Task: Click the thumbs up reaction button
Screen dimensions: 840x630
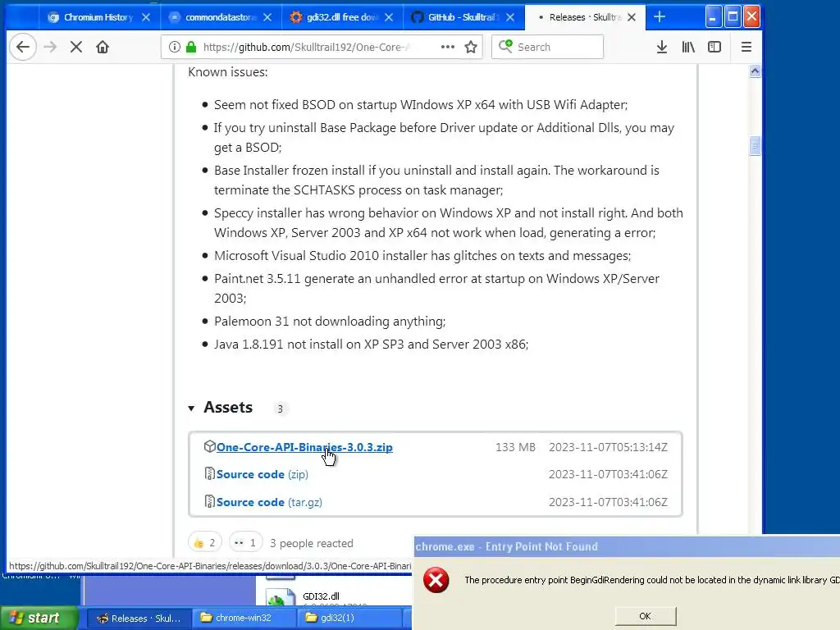Action: point(204,543)
